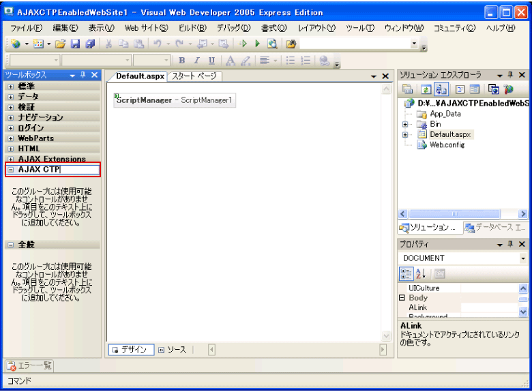This screenshot has height=392, width=532.
Task: Expand the Default.aspx tree node
Action: pos(405,134)
